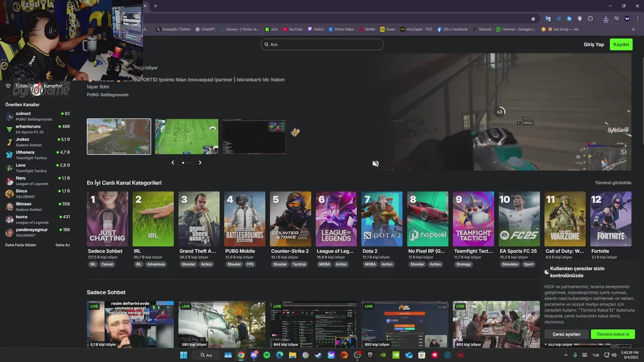Open the Twitch bookmark

tap(316, 29)
